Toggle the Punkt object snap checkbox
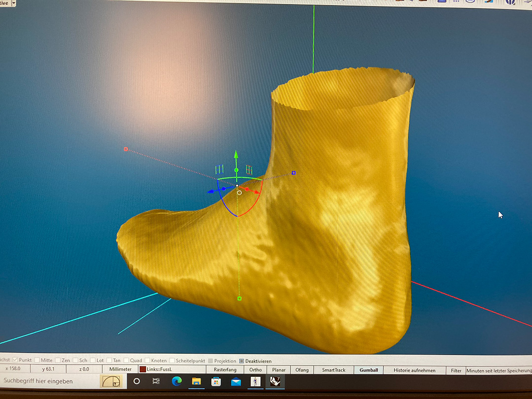 [15, 360]
